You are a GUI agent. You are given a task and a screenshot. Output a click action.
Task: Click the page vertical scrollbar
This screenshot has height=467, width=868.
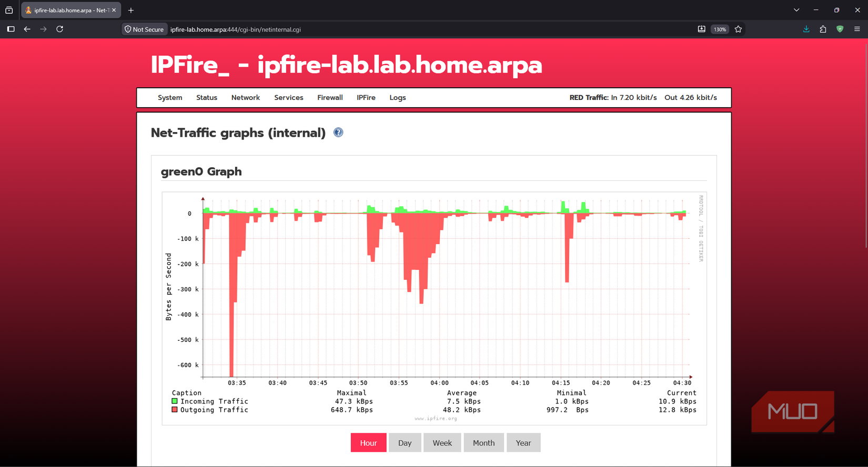pos(865,145)
